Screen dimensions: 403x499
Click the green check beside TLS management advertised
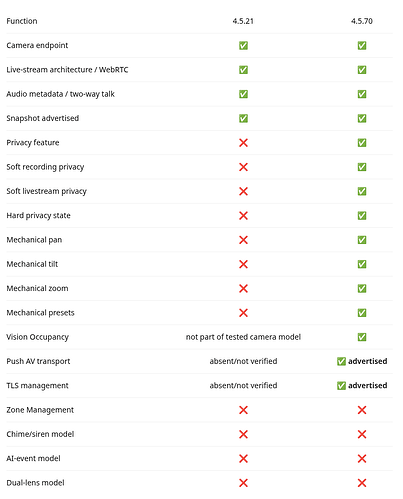click(x=341, y=386)
